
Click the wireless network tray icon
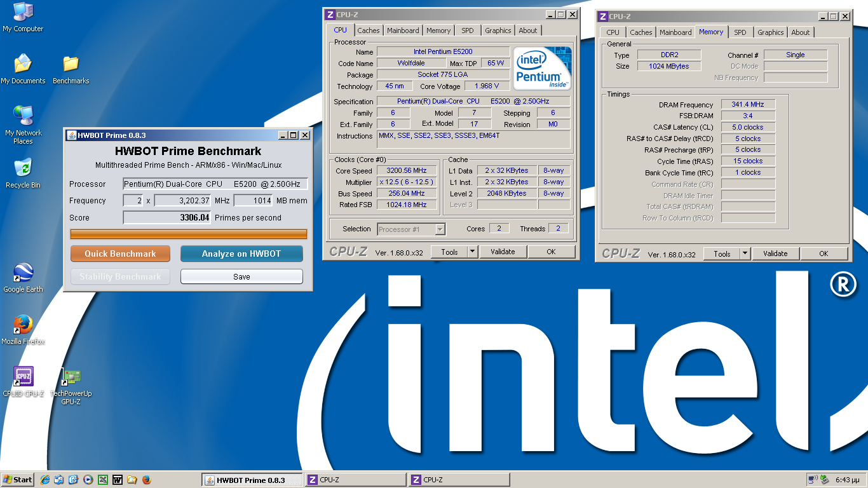813,480
